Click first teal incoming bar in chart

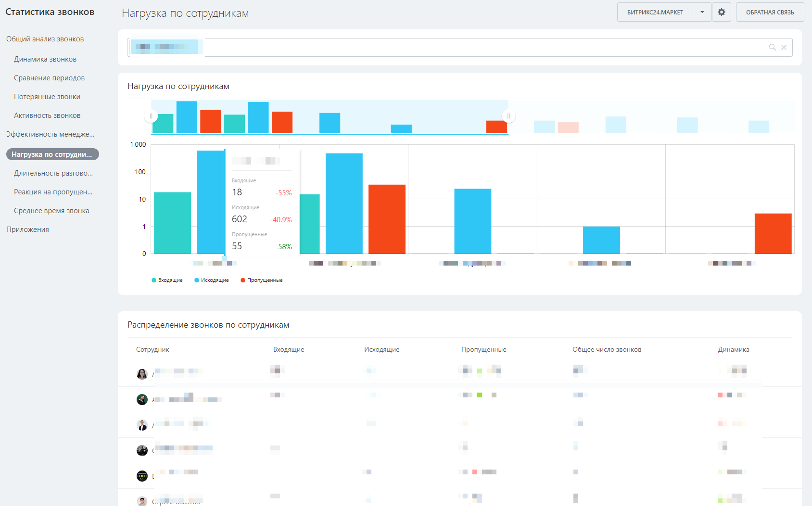[172, 223]
